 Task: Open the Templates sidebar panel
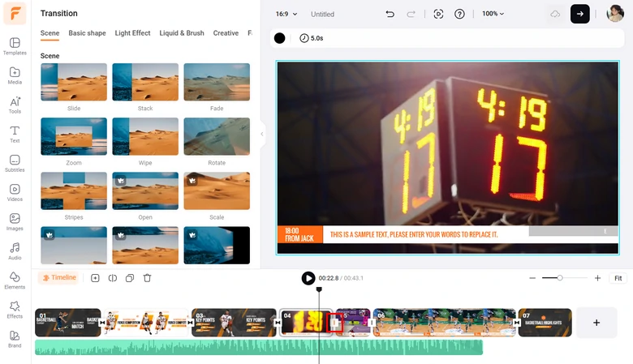coord(15,46)
